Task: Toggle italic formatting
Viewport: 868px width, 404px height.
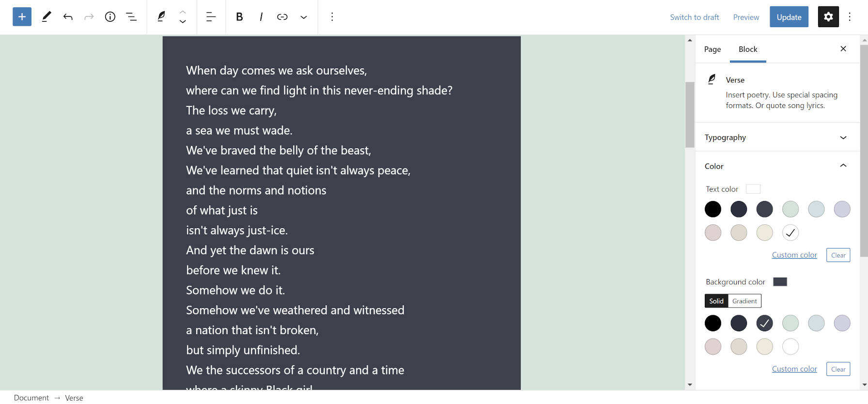Action: tap(261, 17)
